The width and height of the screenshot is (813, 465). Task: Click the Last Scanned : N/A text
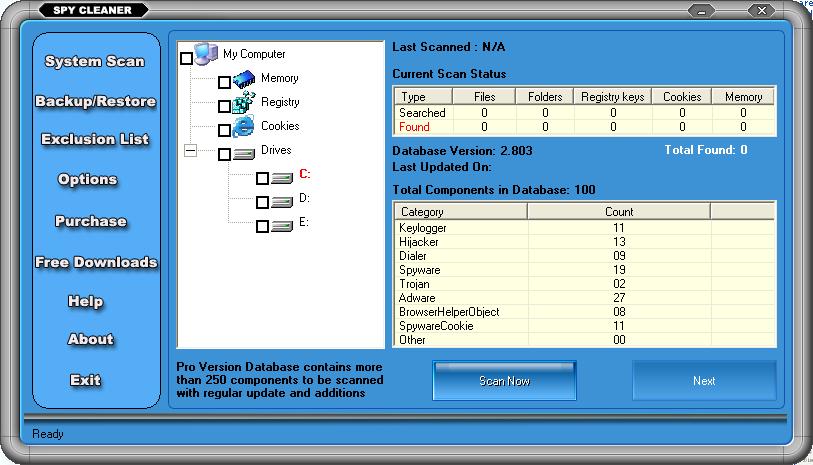click(448, 47)
